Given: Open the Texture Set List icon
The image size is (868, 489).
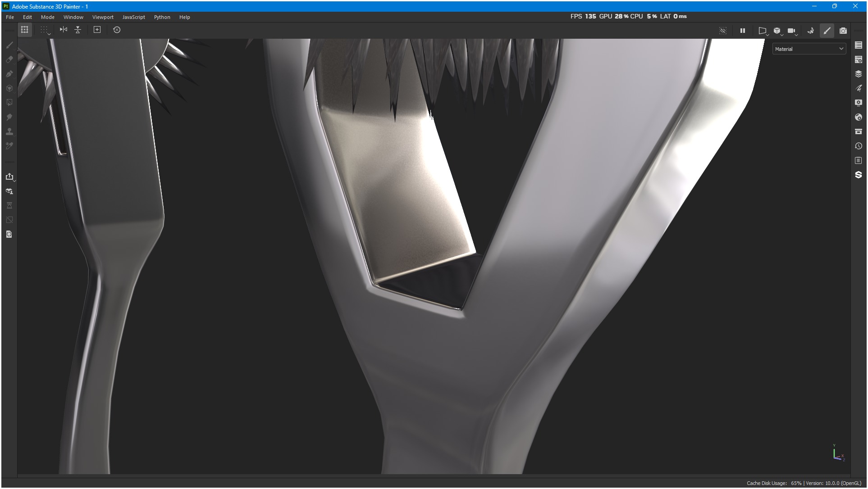Looking at the screenshot, I should [x=858, y=45].
